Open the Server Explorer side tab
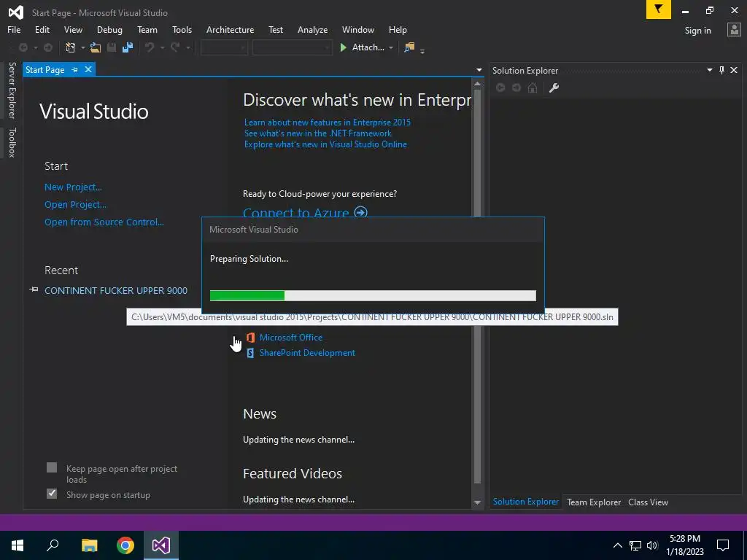Viewport: 747px width, 560px height. pos(12,90)
